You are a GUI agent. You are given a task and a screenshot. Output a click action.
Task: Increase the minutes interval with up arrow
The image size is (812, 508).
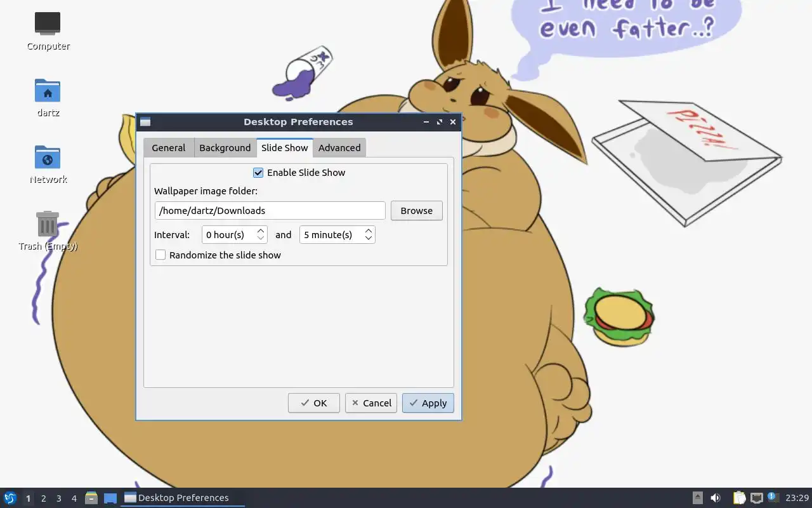point(369,231)
